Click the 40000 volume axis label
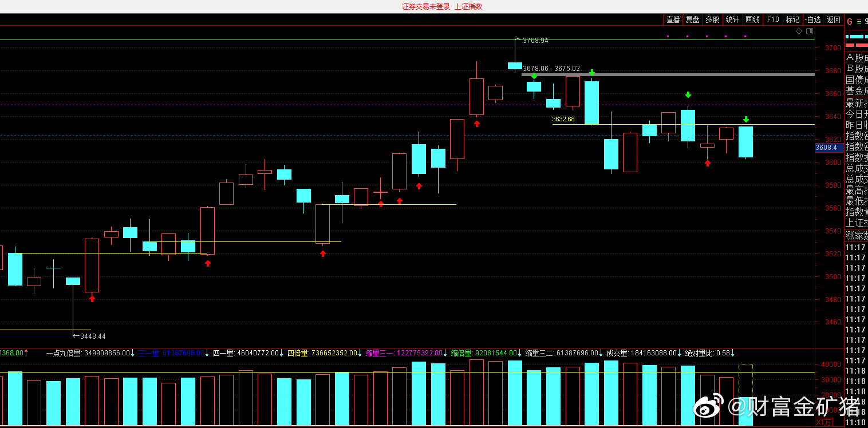 click(831, 364)
